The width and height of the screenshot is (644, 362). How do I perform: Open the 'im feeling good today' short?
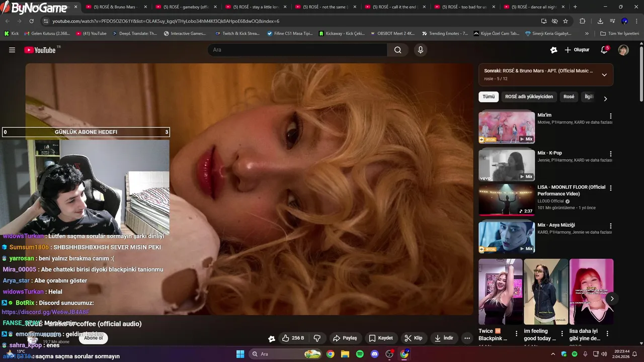[x=546, y=292]
